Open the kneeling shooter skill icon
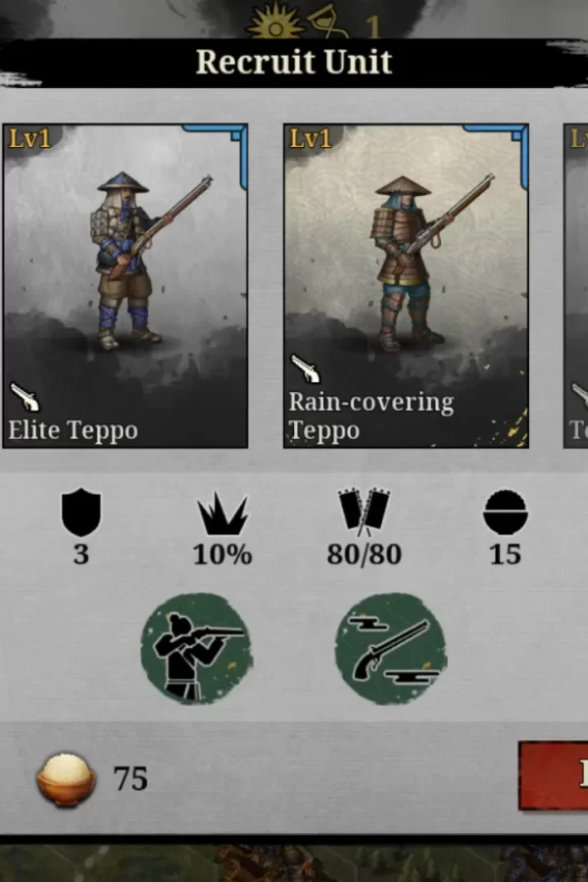This screenshot has height=882, width=588. coord(196,649)
